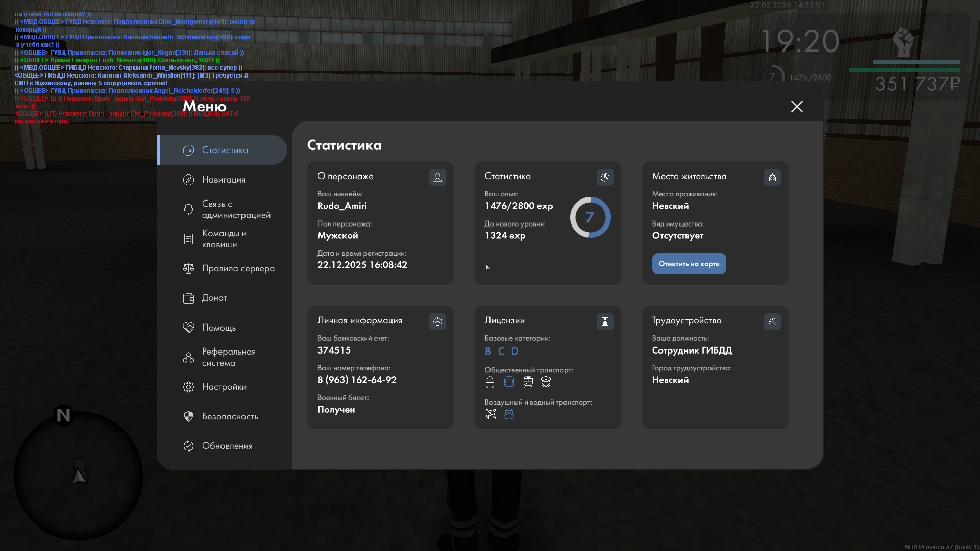Click the document icon in Лицензии card
The height and width of the screenshot is (551, 980).
pyautogui.click(x=605, y=321)
